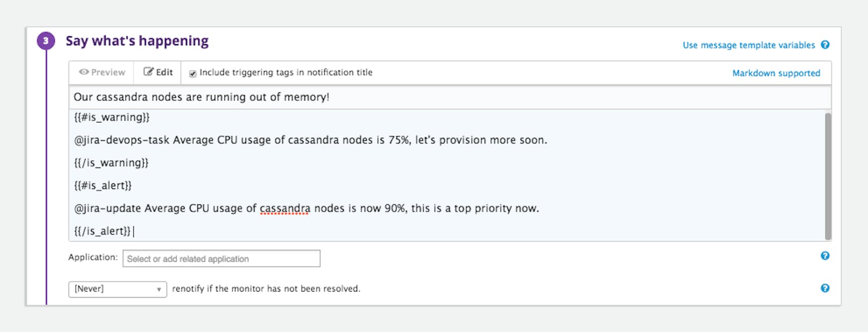Click the help icon next to message template variables
This screenshot has height=332, width=868.
(825, 45)
